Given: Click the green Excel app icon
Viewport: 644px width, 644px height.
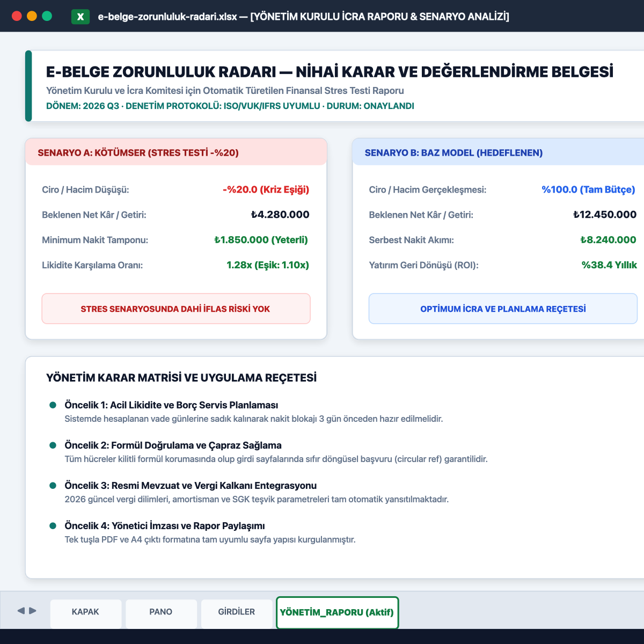Looking at the screenshot, I should pos(80,16).
